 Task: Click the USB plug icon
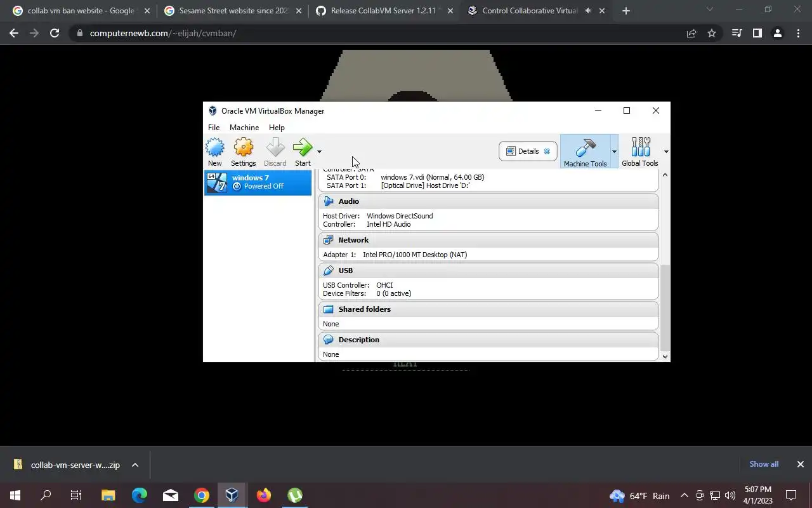pyautogui.click(x=328, y=271)
